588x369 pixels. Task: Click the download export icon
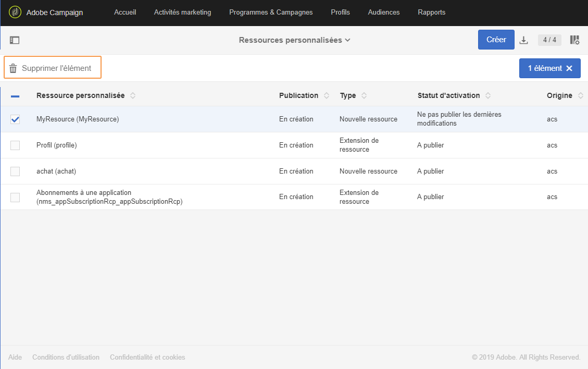tap(524, 40)
